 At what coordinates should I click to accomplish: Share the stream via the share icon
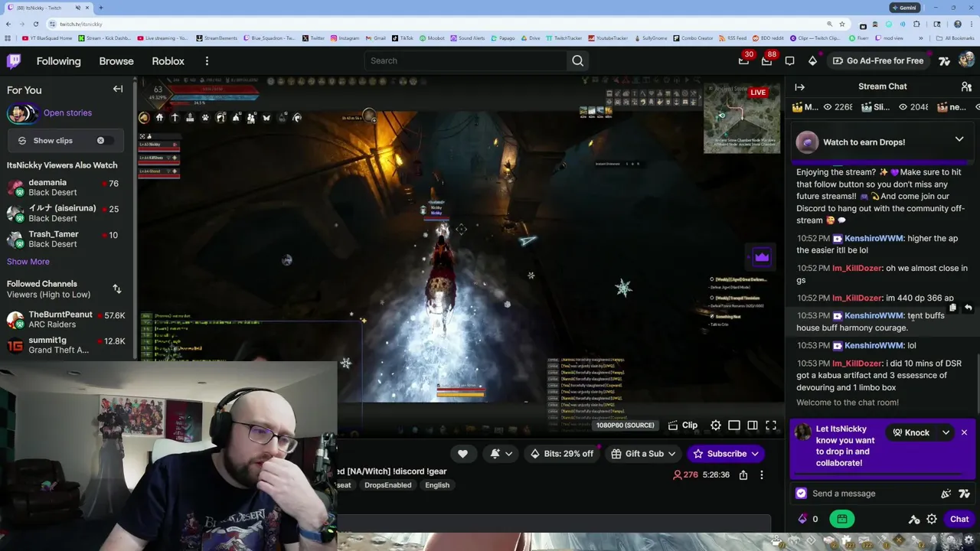(743, 475)
